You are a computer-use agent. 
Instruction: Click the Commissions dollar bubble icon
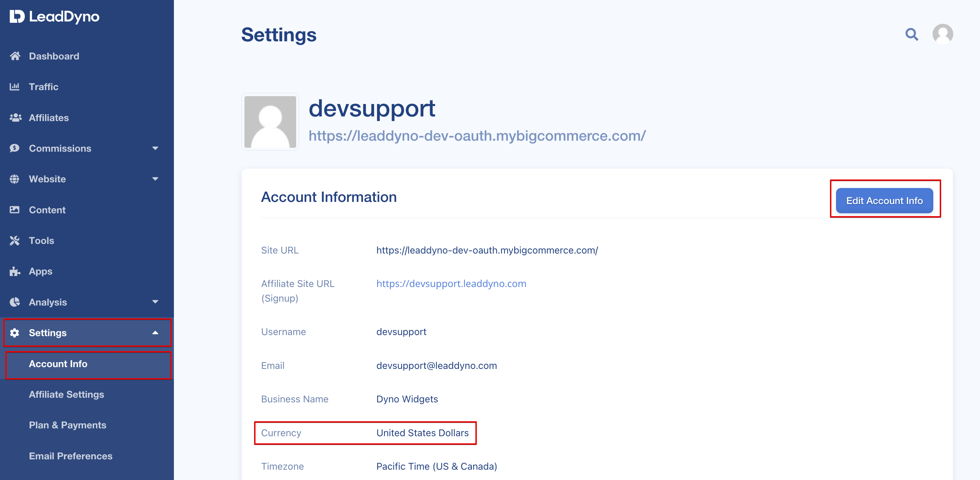[x=15, y=148]
